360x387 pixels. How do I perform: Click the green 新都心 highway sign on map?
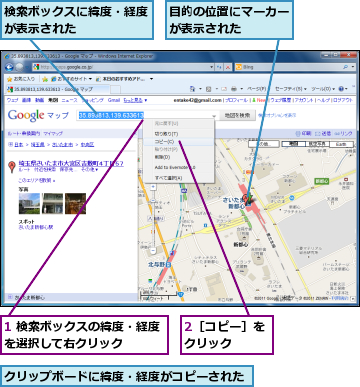(x=322, y=181)
